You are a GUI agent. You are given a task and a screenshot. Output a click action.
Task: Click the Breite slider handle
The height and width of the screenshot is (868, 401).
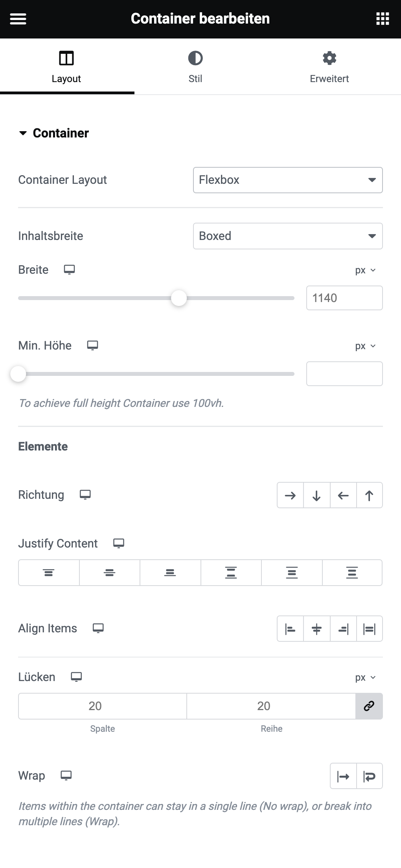(x=179, y=298)
